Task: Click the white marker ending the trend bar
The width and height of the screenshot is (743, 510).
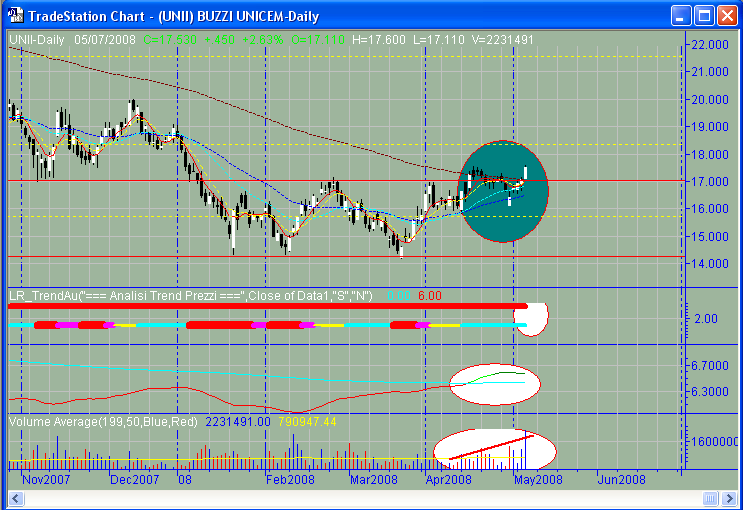Action: (x=537, y=319)
